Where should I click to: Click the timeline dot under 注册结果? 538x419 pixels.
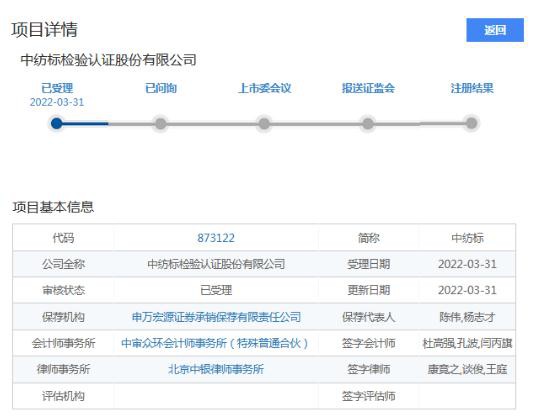pyautogui.click(x=471, y=123)
